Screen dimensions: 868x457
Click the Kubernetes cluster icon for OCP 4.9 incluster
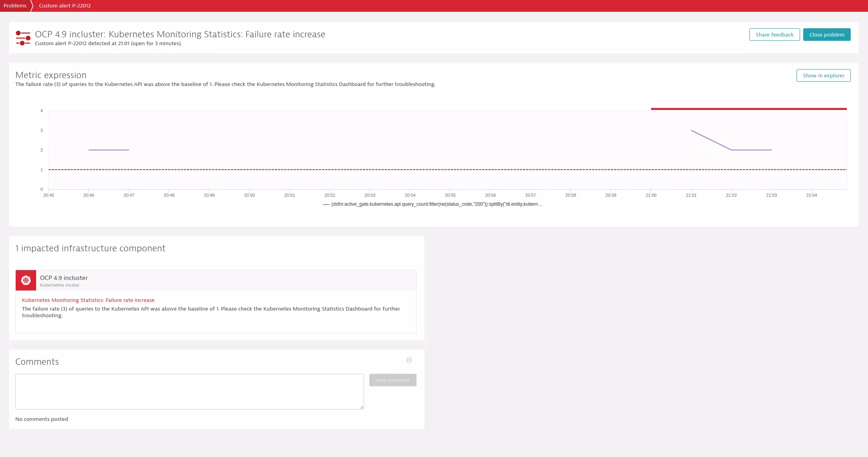[x=26, y=280]
